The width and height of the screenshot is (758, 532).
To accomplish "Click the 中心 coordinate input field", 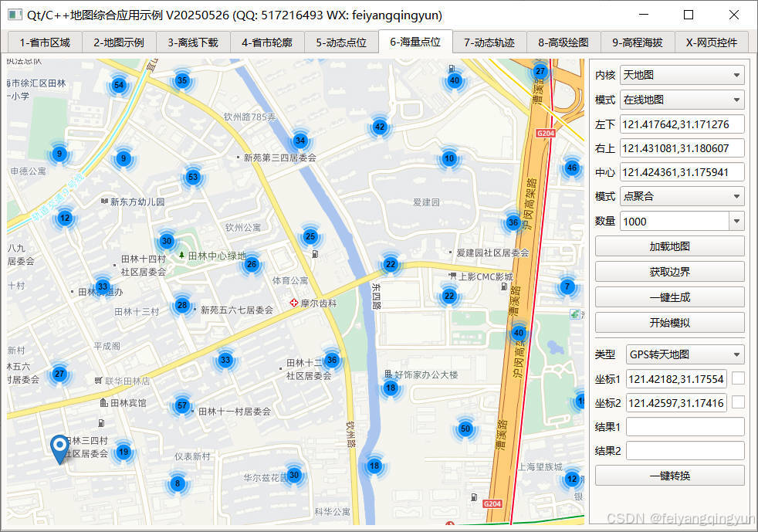I will [x=682, y=172].
